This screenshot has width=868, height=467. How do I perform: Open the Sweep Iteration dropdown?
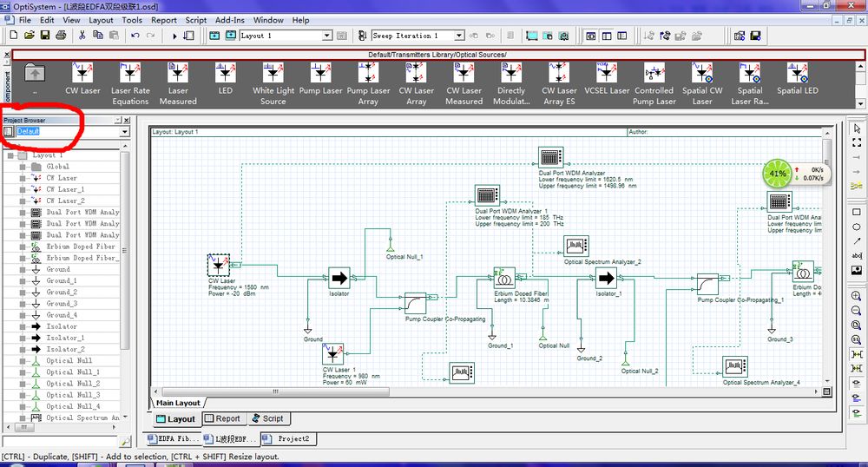[459, 36]
